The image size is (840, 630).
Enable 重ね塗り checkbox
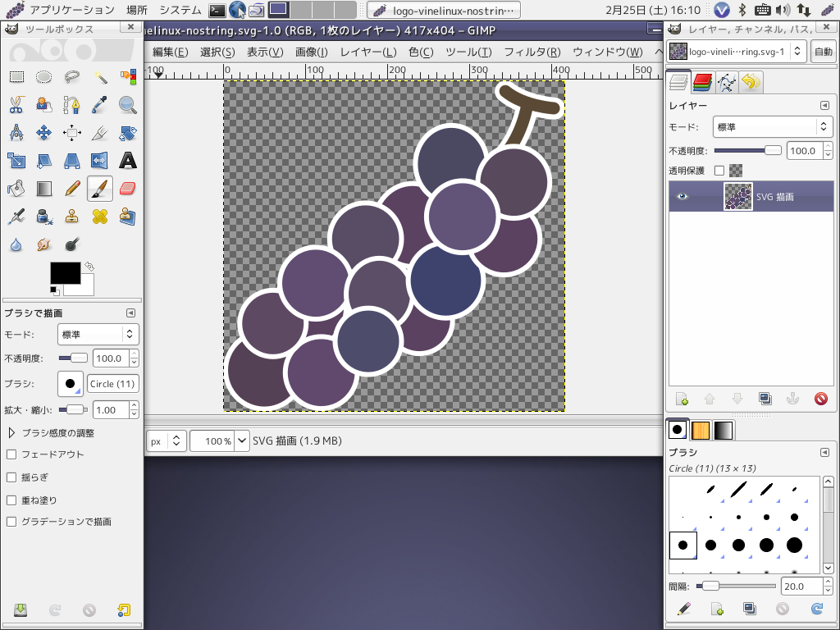click(x=11, y=500)
